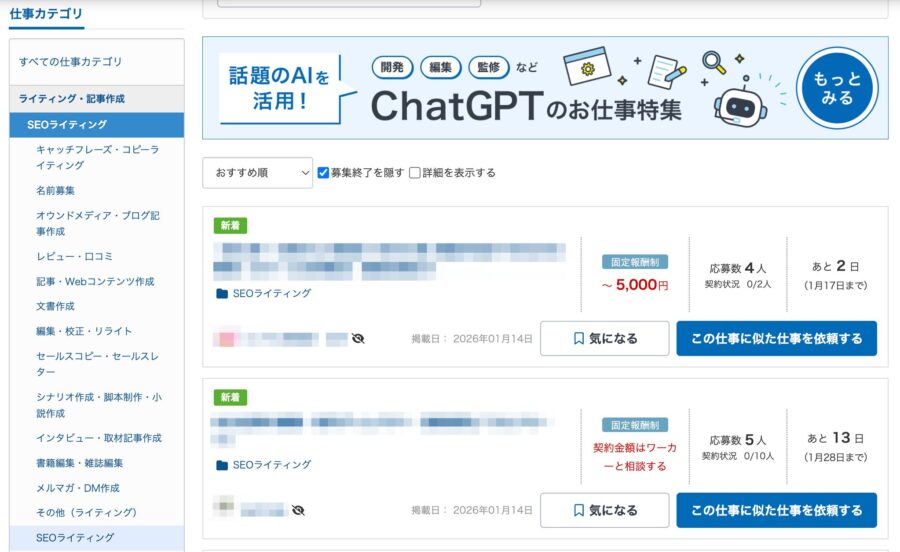This screenshot has width=900, height=552.
Task: Enable the 詳細を表示する checkbox
Action: [x=415, y=173]
